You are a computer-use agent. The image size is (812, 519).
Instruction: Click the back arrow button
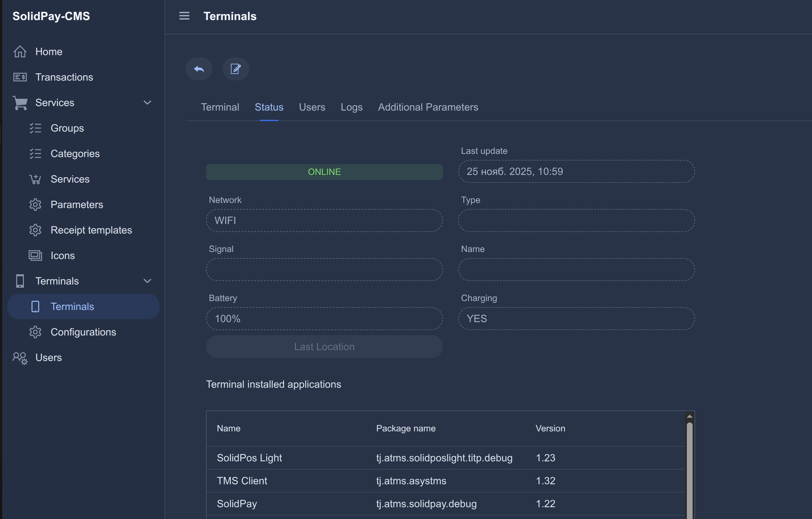(x=199, y=69)
